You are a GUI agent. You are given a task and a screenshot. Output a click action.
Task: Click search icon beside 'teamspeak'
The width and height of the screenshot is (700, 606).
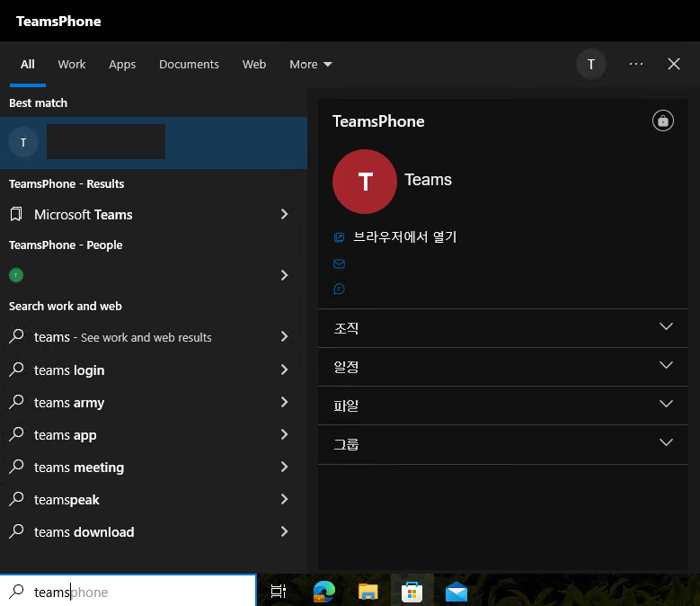coord(16,499)
